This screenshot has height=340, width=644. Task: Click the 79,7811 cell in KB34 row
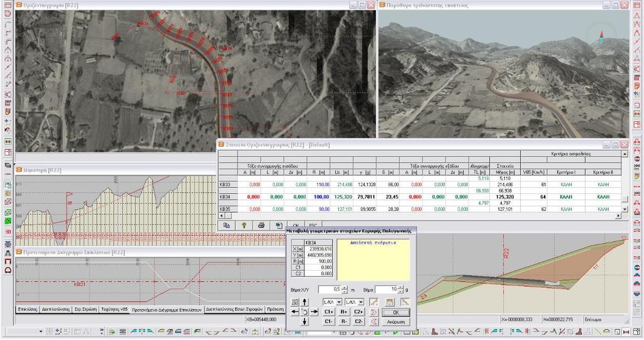tap(364, 197)
